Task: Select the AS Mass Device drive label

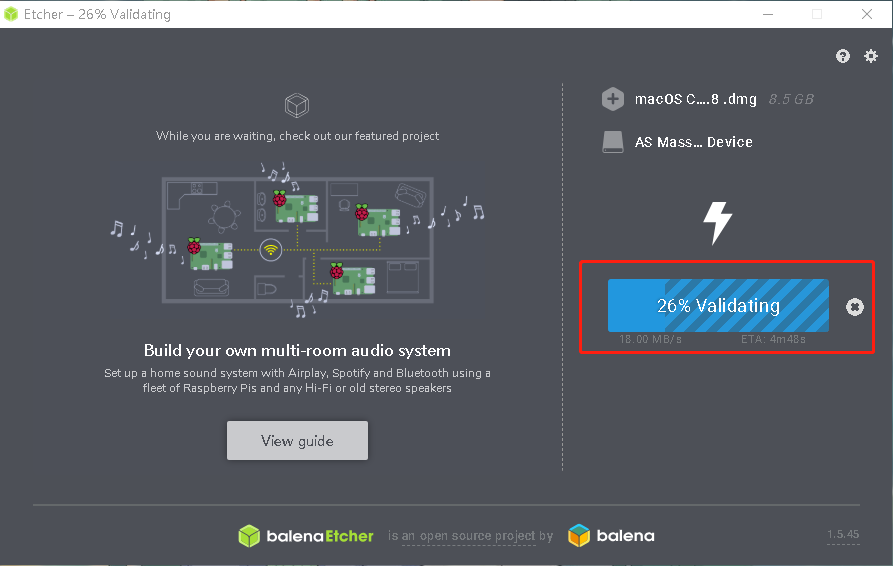Action: click(694, 142)
